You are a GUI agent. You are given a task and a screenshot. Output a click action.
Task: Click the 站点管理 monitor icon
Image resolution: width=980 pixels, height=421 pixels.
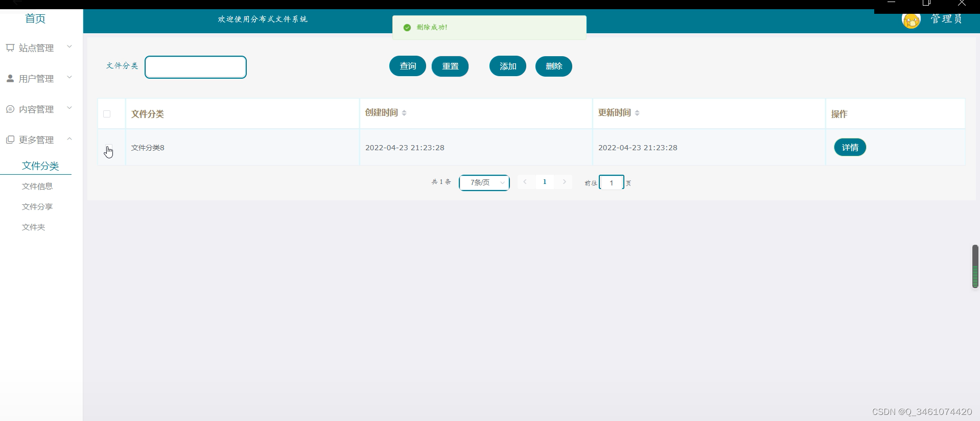click(10, 48)
